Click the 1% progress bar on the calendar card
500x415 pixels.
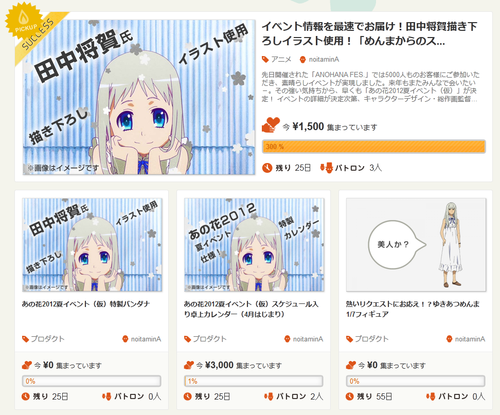tap(254, 381)
